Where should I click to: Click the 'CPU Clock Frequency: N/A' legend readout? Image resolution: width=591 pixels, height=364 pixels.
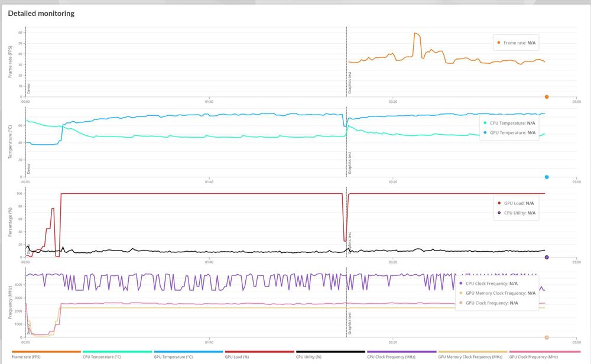[x=488, y=284]
